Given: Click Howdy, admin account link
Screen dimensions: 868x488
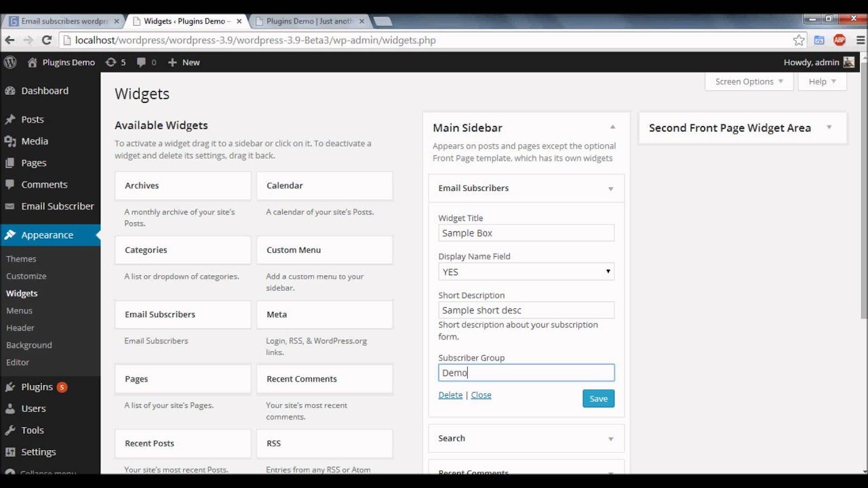Looking at the screenshot, I should tap(812, 62).
